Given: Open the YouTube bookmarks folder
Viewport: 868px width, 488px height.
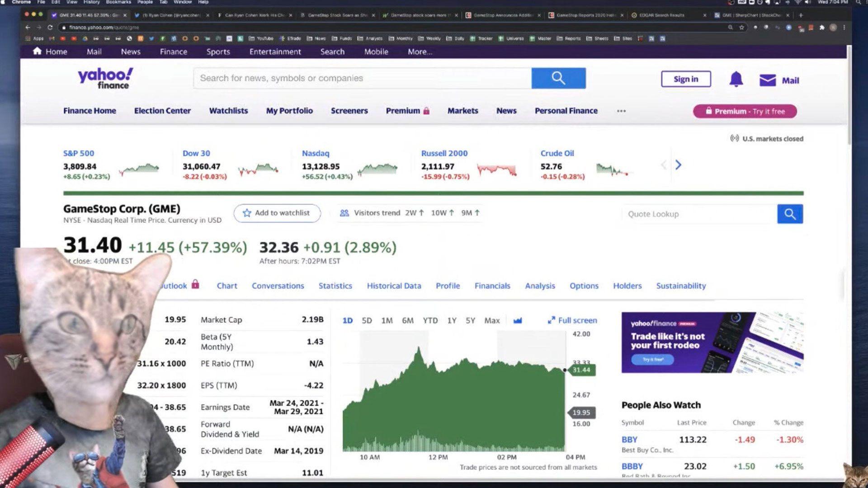Looking at the screenshot, I should click(261, 38).
